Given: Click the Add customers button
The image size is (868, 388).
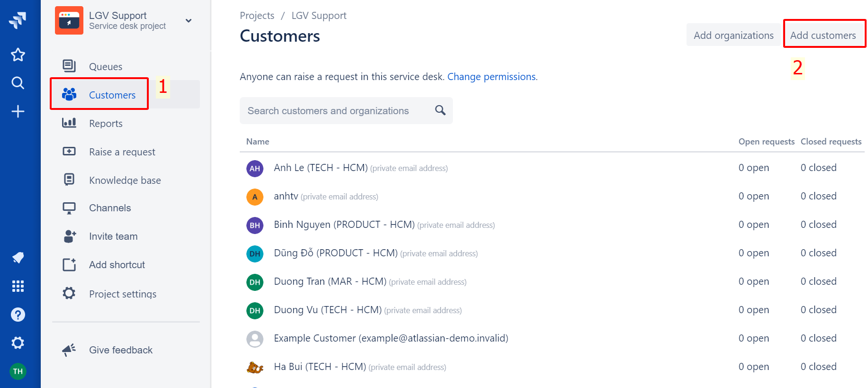Looking at the screenshot, I should click(823, 36).
